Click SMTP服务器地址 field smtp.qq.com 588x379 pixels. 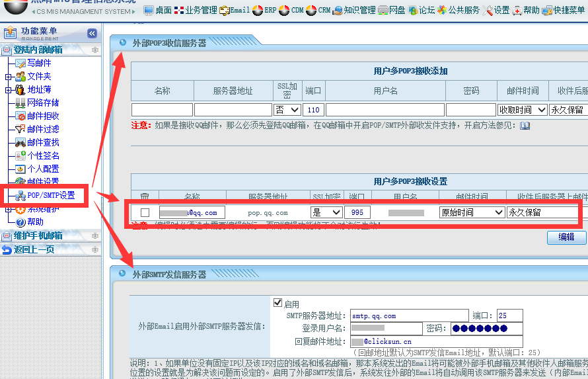tap(410, 316)
